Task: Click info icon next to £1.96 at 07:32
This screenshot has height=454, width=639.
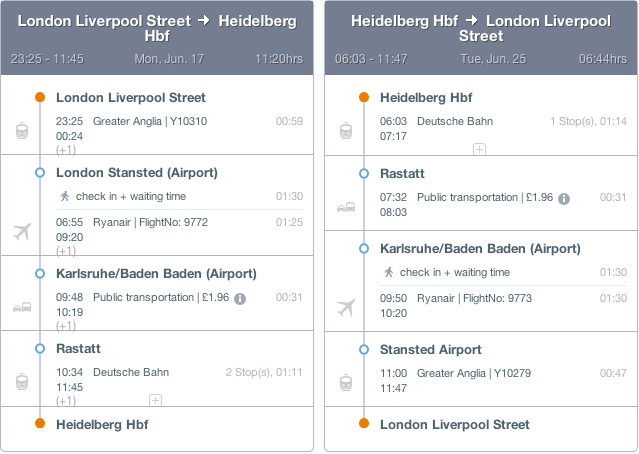Action: click(x=564, y=198)
